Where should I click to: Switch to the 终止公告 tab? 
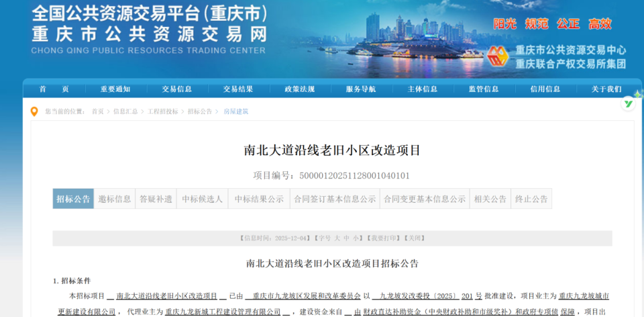coord(531,199)
